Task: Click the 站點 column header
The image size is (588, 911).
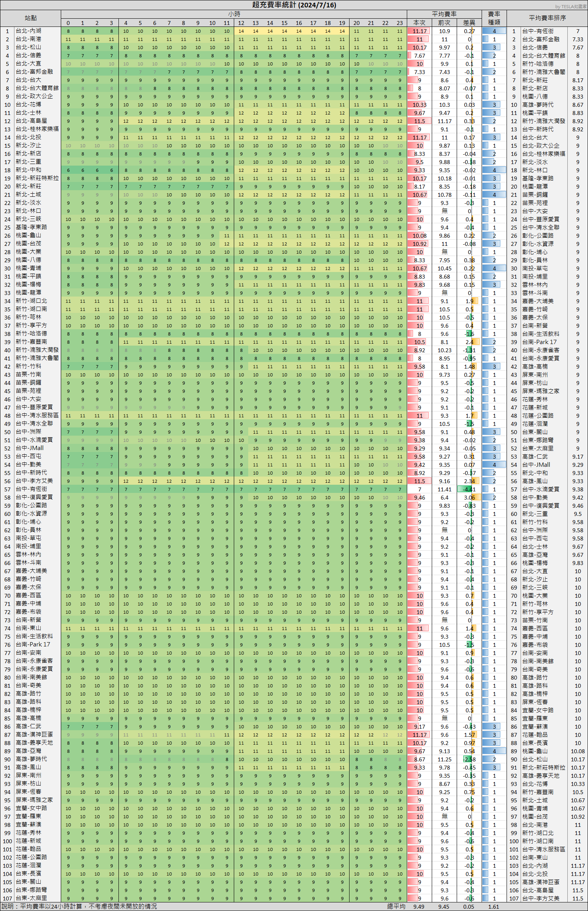Action: 31,18
